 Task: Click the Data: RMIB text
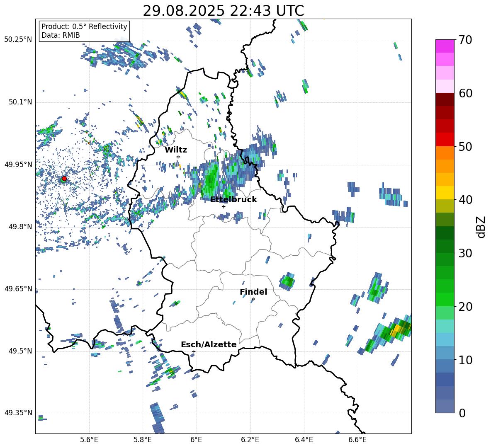tap(61, 35)
